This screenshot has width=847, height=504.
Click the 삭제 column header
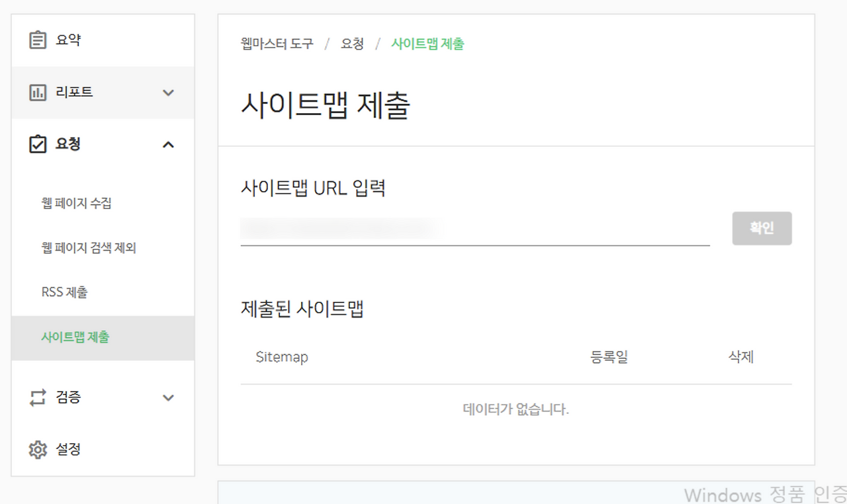(740, 357)
